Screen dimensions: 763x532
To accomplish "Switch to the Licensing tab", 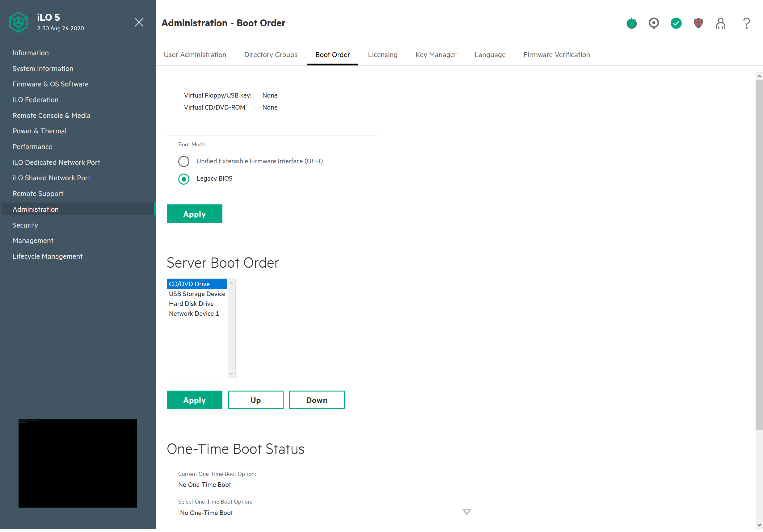I will pos(382,55).
